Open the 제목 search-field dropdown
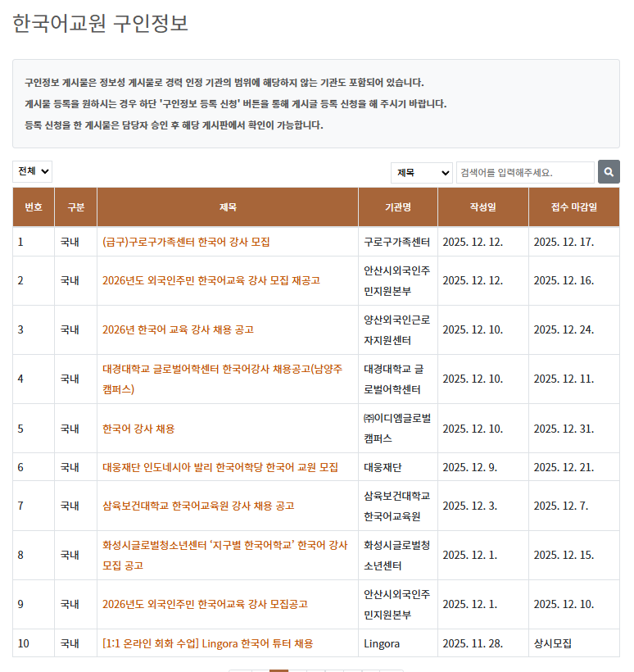Image resolution: width=634 pixels, height=672 pixels. click(422, 173)
